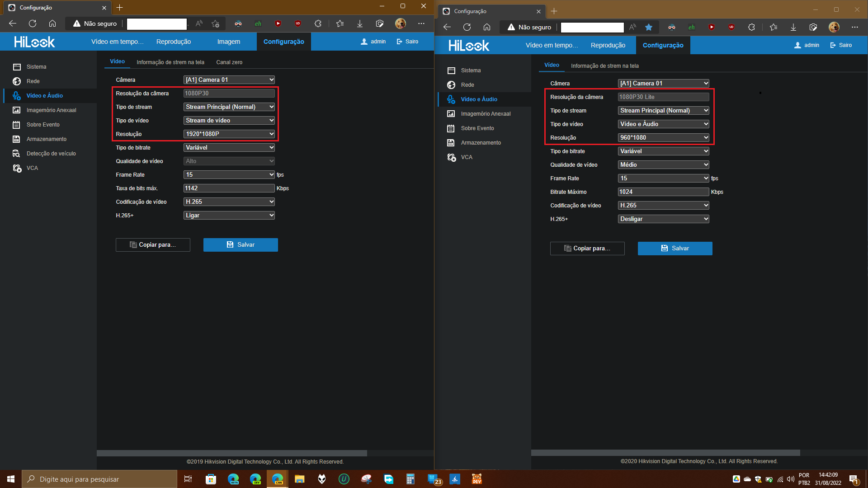The height and width of the screenshot is (488, 868).
Task: Click the VCA icon in right window sidebar
Action: (x=451, y=157)
